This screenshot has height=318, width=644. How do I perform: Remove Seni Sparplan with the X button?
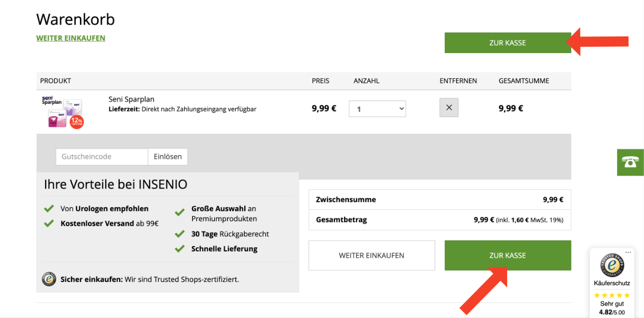point(449,107)
